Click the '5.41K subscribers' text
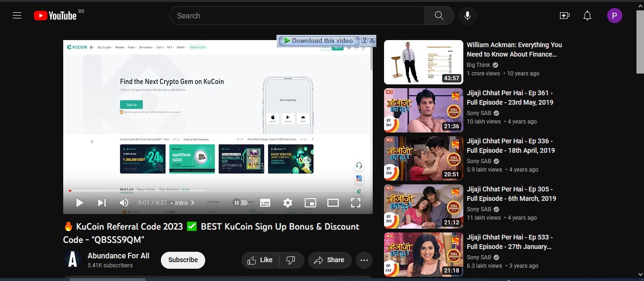 tap(110, 265)
